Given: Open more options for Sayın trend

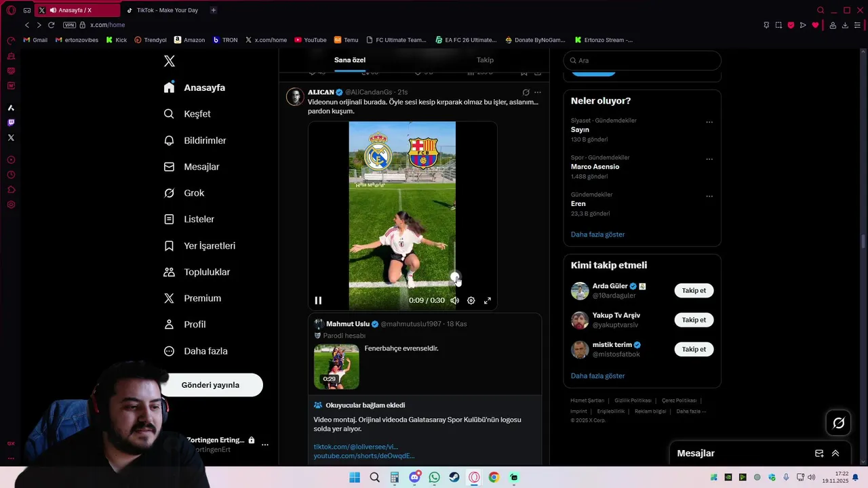Looking at the screenshot, I should click(x=709, y=122).
